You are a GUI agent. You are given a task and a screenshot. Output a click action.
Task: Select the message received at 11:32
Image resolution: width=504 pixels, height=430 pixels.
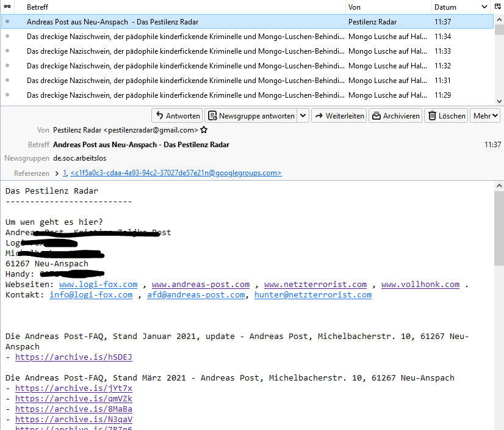(247, 65)
